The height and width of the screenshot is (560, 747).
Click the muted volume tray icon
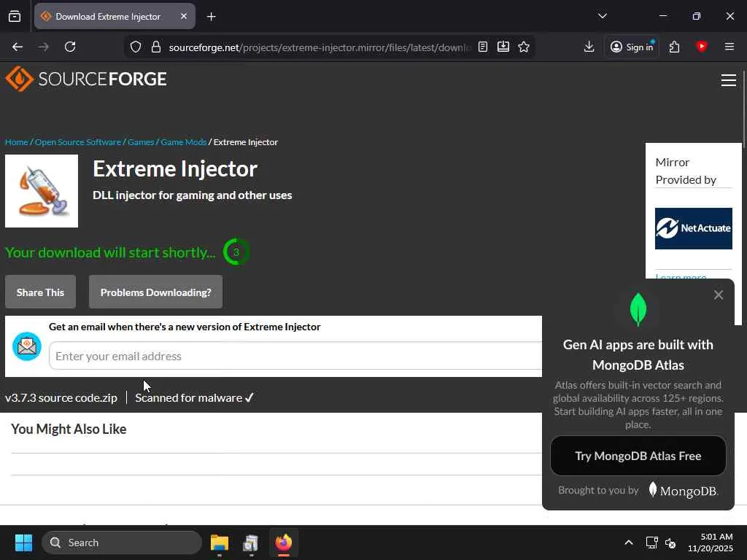click(671, 542)
